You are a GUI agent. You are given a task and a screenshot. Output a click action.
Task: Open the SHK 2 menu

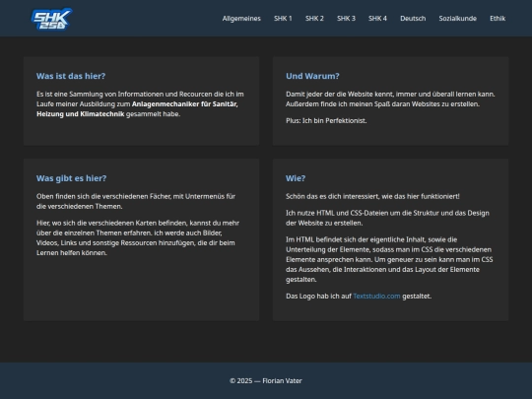(x=314, y=19)
